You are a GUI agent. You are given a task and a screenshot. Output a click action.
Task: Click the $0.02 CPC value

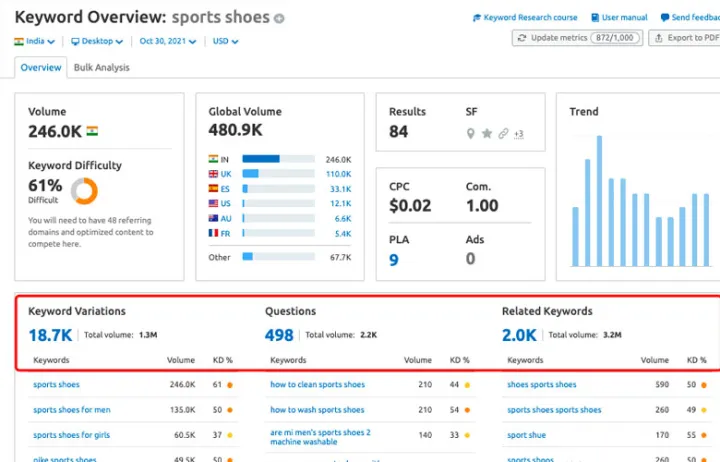point(410,205)
